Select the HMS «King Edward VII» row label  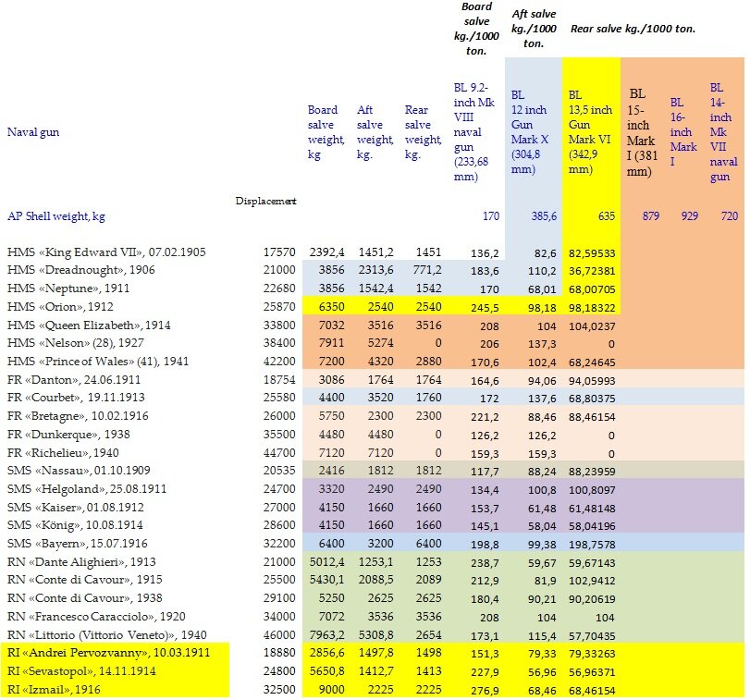(106, 252)
